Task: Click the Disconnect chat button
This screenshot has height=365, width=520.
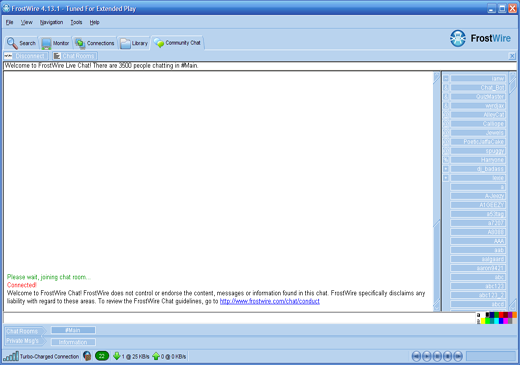Action: (x=26, y=56)
